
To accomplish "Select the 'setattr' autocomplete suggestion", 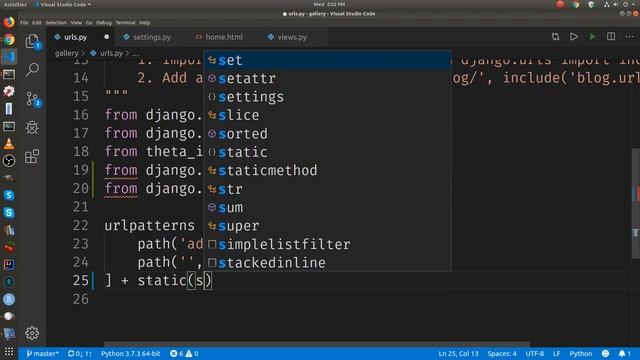I will tap(327, 78).
